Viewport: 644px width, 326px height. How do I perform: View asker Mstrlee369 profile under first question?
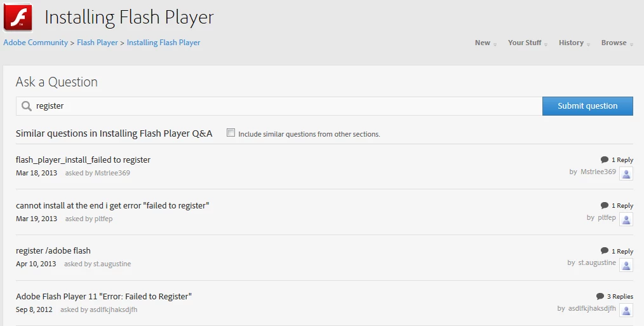[x=112, y=173]
